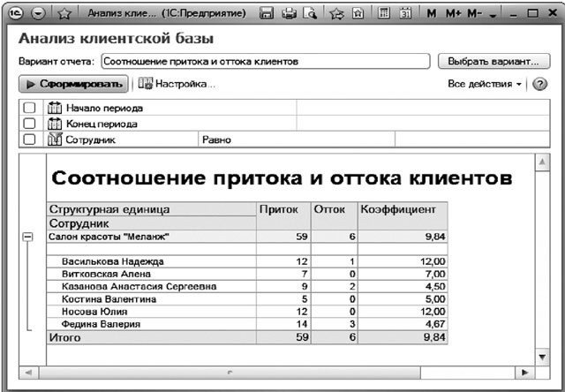Click the vertical scrollbar down arrow

coord(542,357)
